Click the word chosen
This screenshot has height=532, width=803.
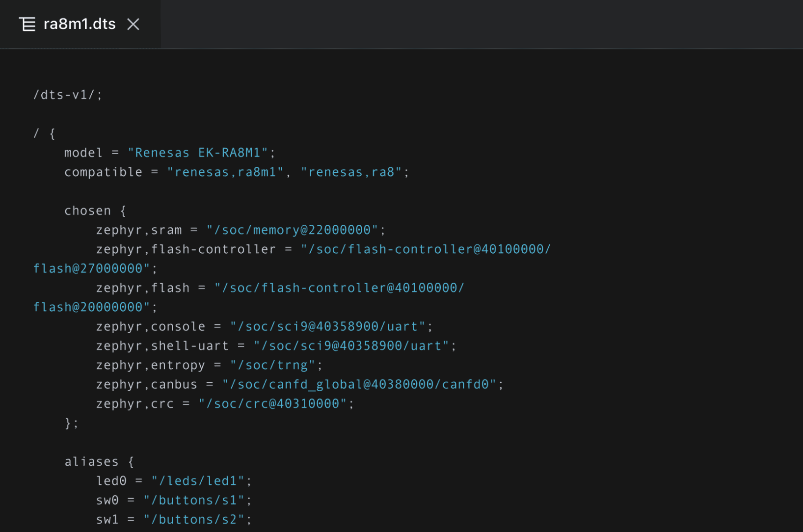(x=88, y=211)
